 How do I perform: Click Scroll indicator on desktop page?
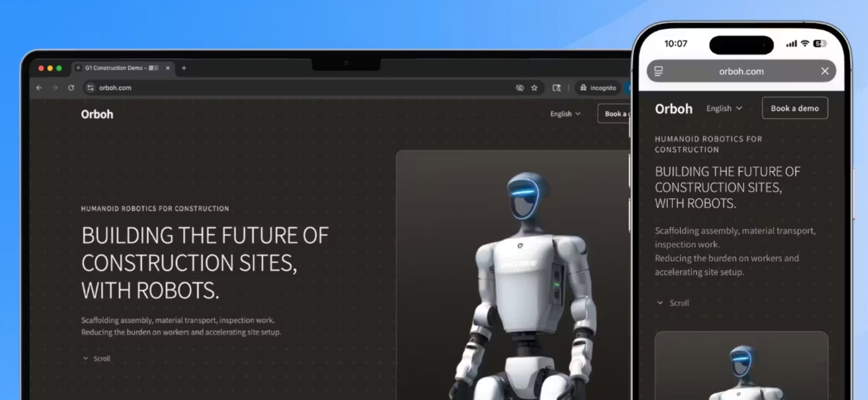(97, 358)
